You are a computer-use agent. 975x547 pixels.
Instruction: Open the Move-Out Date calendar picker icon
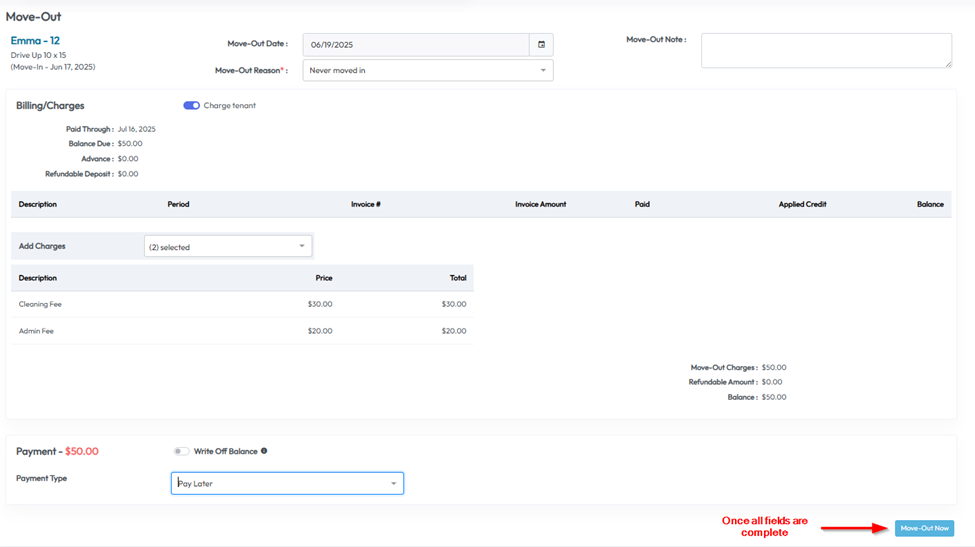tap(541, 45)
